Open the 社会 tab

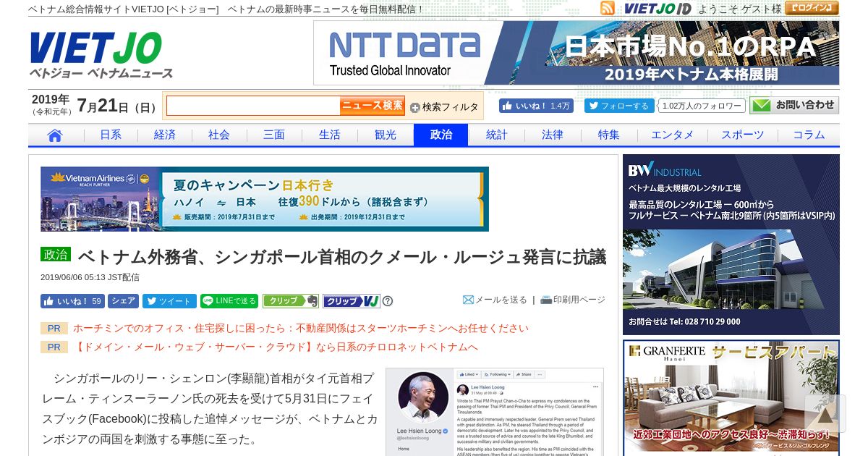[219, 135]
